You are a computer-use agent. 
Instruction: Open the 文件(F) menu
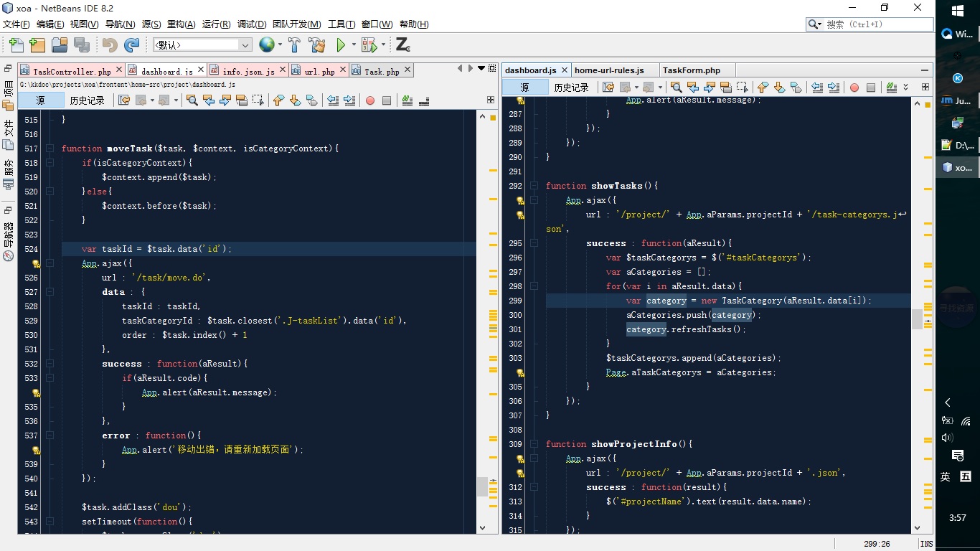[x=17, y=24]
